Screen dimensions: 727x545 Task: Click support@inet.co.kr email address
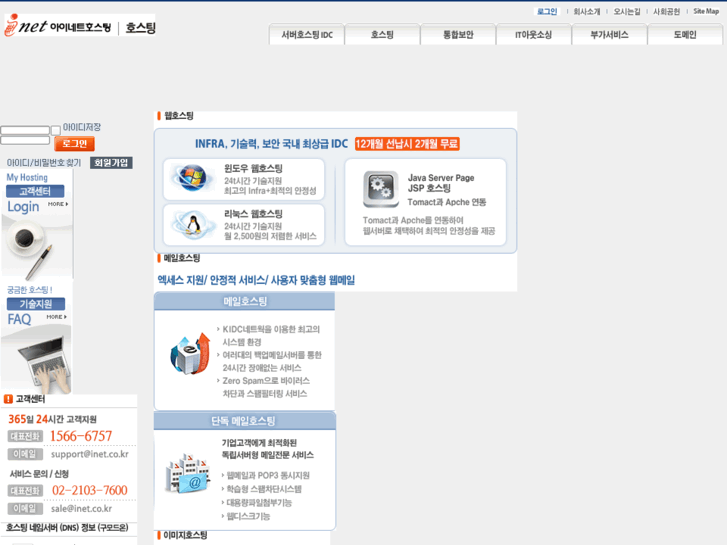(89, 454)
